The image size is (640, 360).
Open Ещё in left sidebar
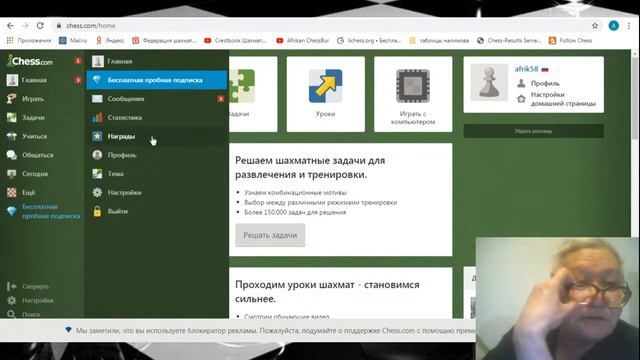(x=21, y=192)
